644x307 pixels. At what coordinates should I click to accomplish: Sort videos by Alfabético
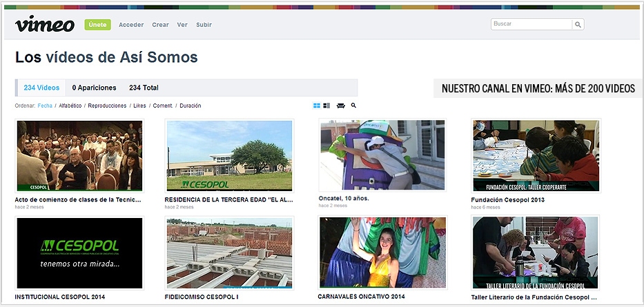tap(70, 106)
